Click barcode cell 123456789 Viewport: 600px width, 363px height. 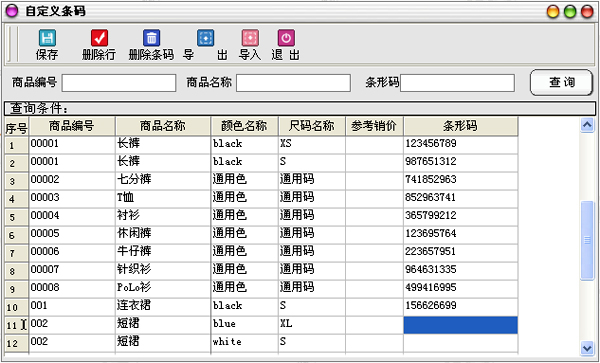pyautogui.click(x=460, y=145)
